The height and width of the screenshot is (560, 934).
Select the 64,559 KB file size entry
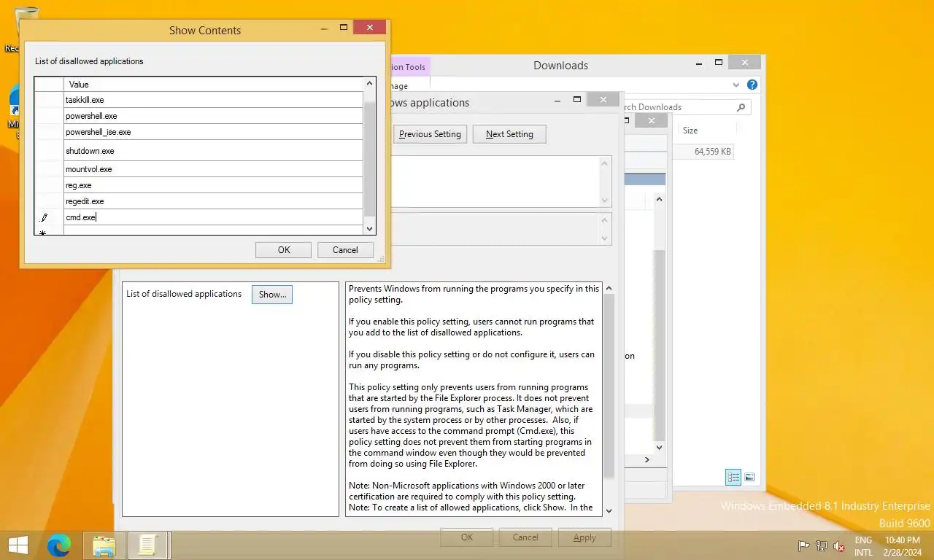click(x=713, y=152)
